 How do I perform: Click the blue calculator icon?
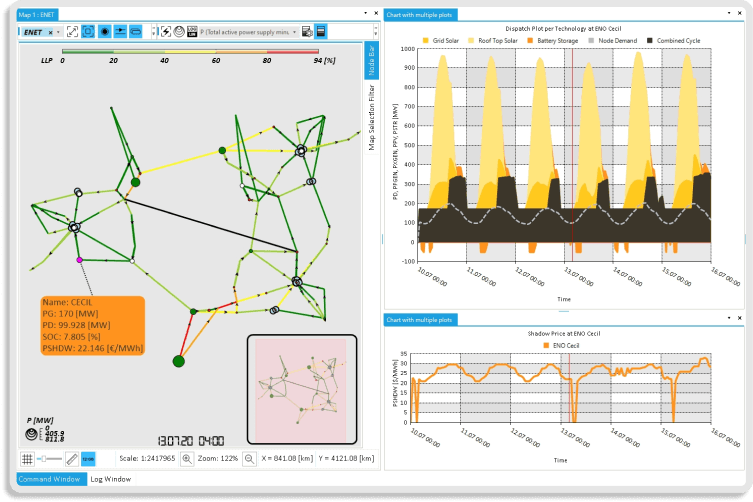tap(321, 32)
